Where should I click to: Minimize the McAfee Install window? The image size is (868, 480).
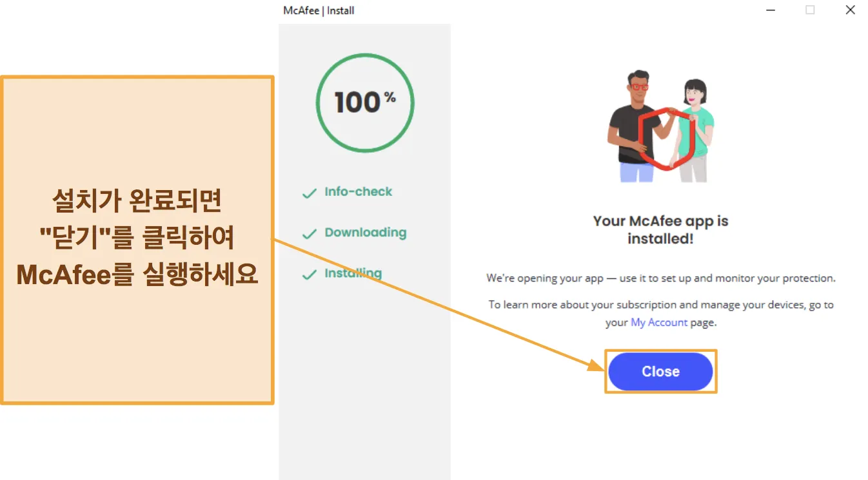(x=771, y=10)
